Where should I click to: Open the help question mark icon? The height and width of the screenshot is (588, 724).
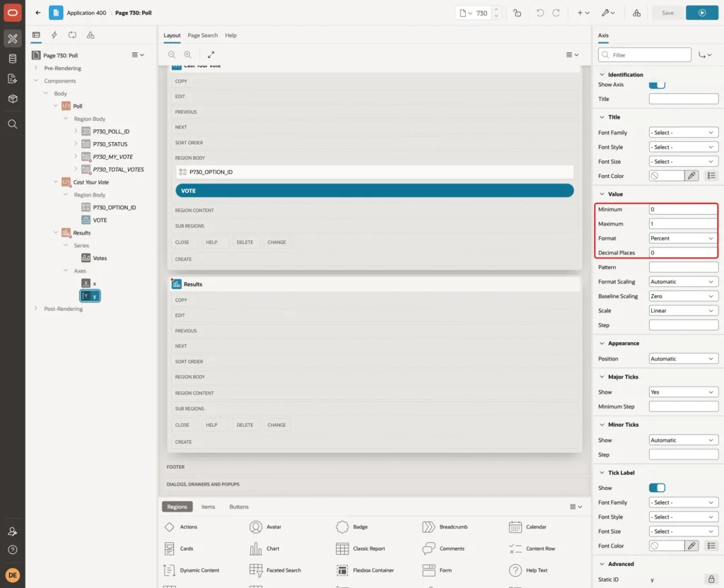tap(13, 550)
